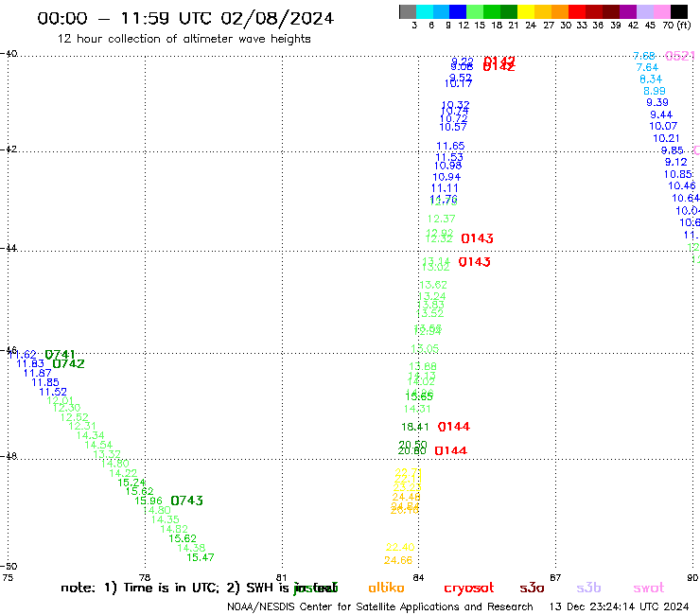Screen dimensions: 700x615
Task: Click the longitude axis label '81'
Action: 281,578
